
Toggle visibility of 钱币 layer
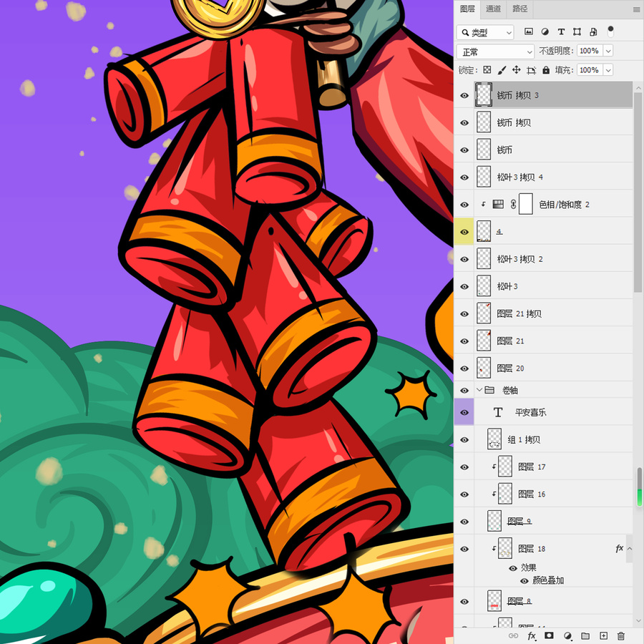pos(464,150)
